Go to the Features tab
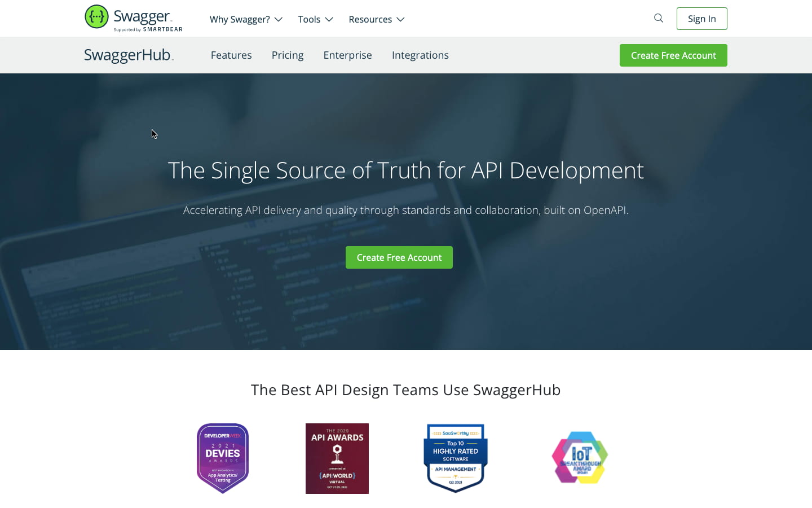812x508 pixels. [x=231, y=55]
